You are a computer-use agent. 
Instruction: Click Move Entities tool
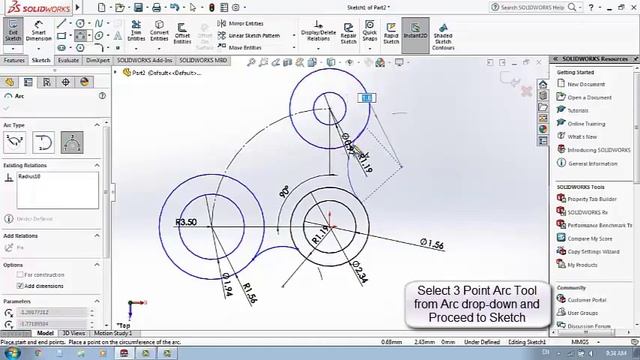[x=240, y=47]
